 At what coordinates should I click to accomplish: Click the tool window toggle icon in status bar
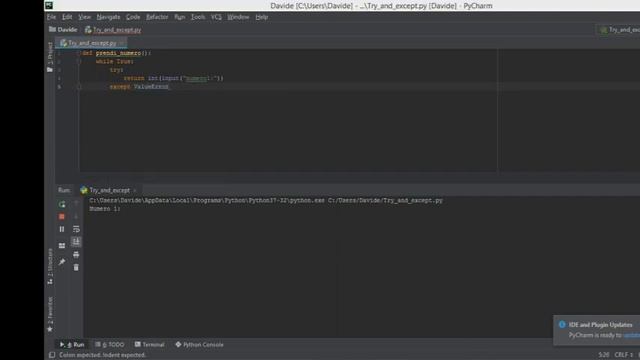click(x=52, y=355)
